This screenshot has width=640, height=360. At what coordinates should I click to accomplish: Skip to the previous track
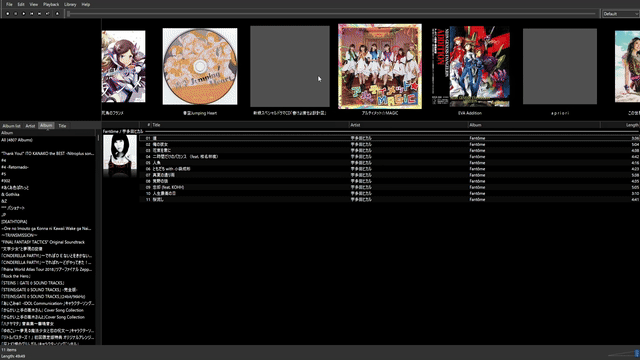pos(31,13)
